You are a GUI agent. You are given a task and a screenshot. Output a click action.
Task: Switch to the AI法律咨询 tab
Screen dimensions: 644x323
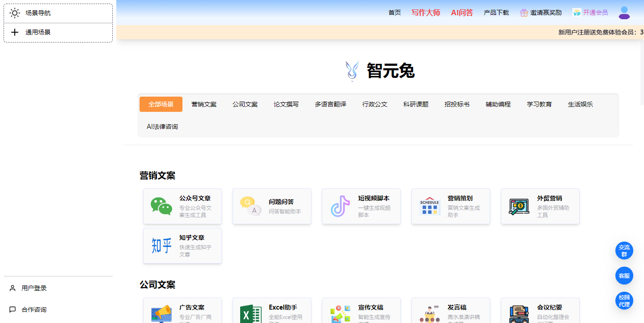162,127
